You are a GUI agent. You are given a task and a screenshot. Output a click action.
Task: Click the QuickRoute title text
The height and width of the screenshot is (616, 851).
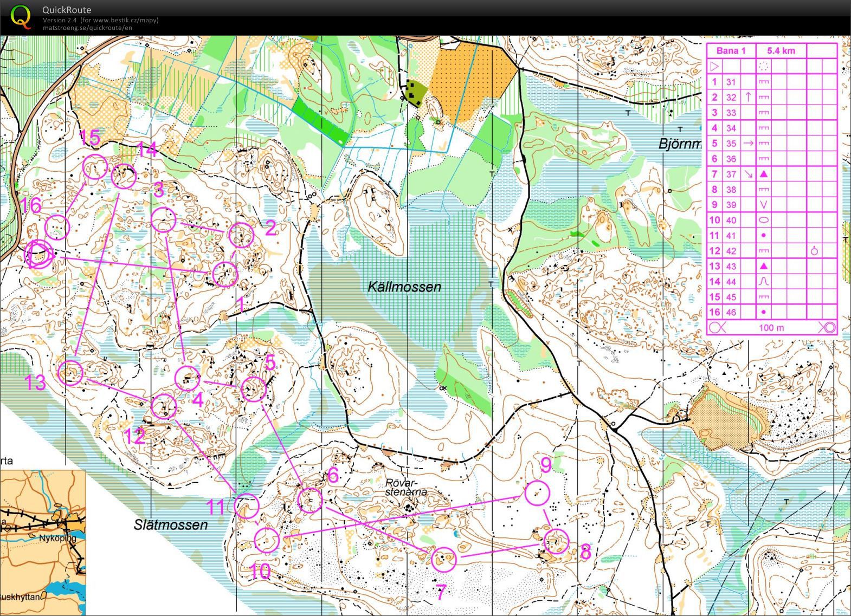[x=67, y=10]
